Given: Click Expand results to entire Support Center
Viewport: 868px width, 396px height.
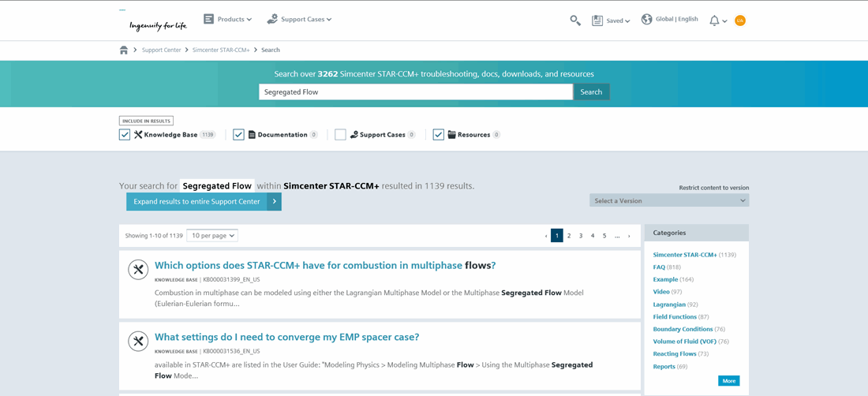Looking at the screenshot, I should (x=204, y=202).
